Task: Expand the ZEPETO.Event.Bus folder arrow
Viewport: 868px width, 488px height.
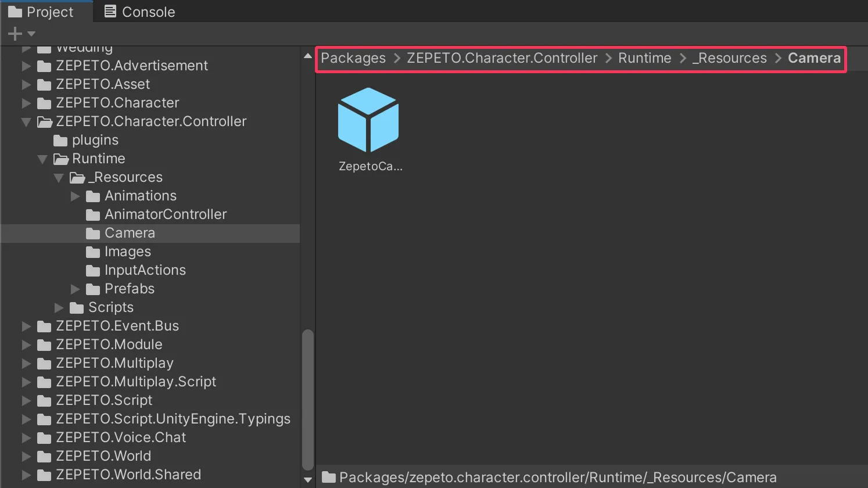Action: (26, 326)
